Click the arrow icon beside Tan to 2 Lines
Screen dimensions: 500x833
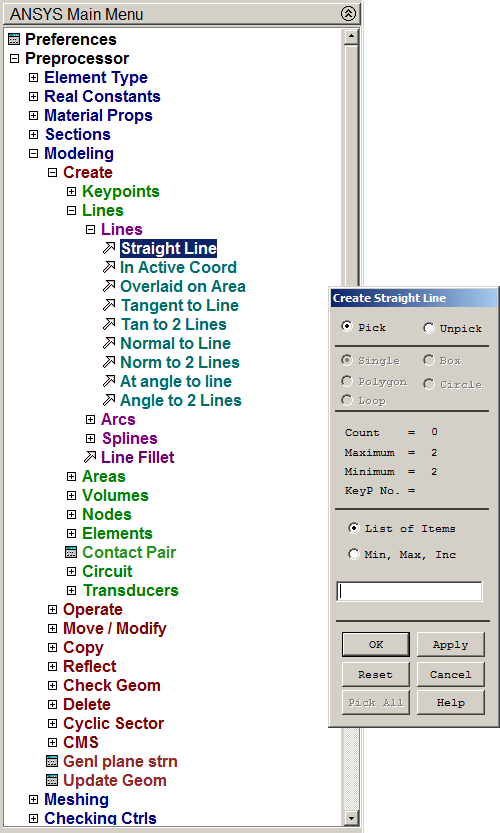(109, 324)
